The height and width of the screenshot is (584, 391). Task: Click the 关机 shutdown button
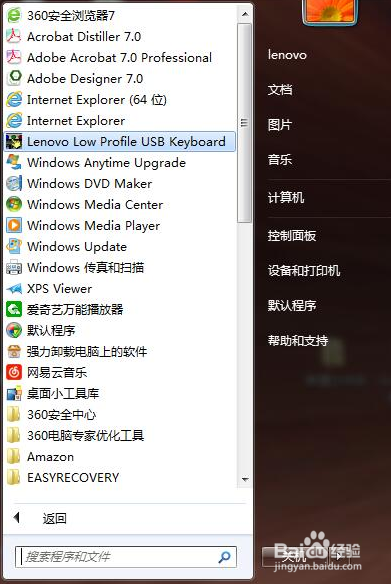click(x=296, y=556)
